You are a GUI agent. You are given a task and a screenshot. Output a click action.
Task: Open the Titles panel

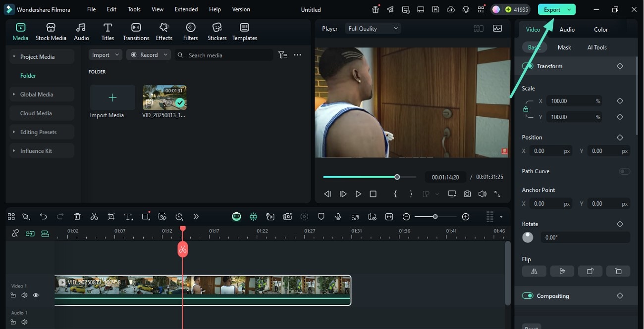(107, 32)
